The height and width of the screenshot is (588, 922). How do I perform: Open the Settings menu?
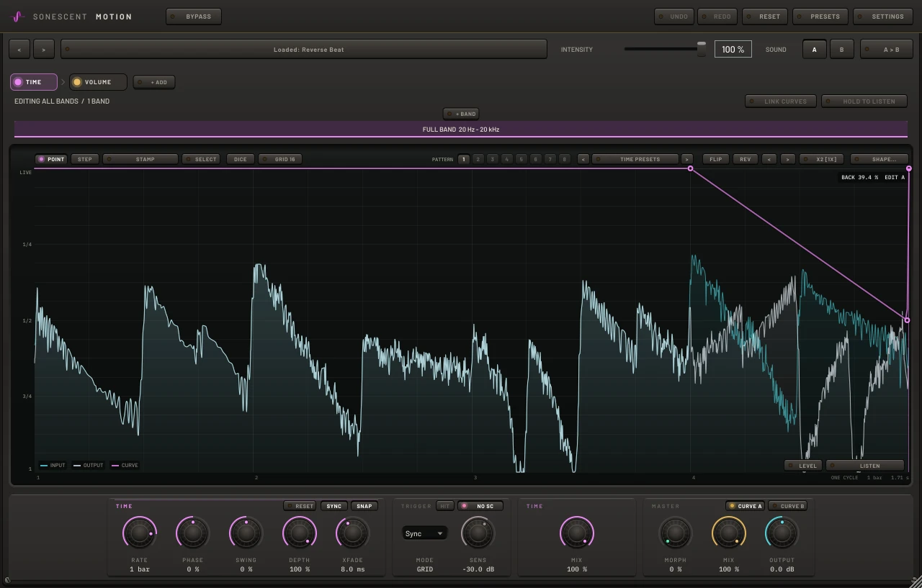pos(882,16)
